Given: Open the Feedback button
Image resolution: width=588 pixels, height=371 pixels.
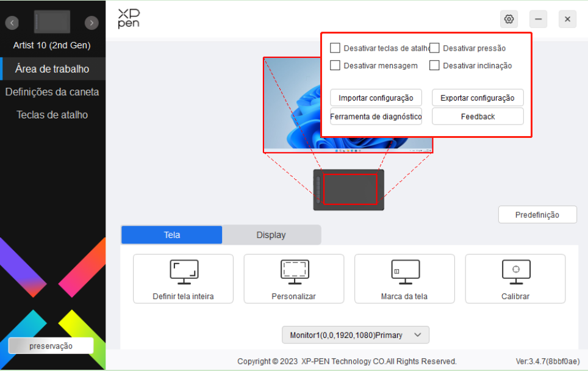Looking at the screenshot, I should pyautogui.click(x=478, y=117).
